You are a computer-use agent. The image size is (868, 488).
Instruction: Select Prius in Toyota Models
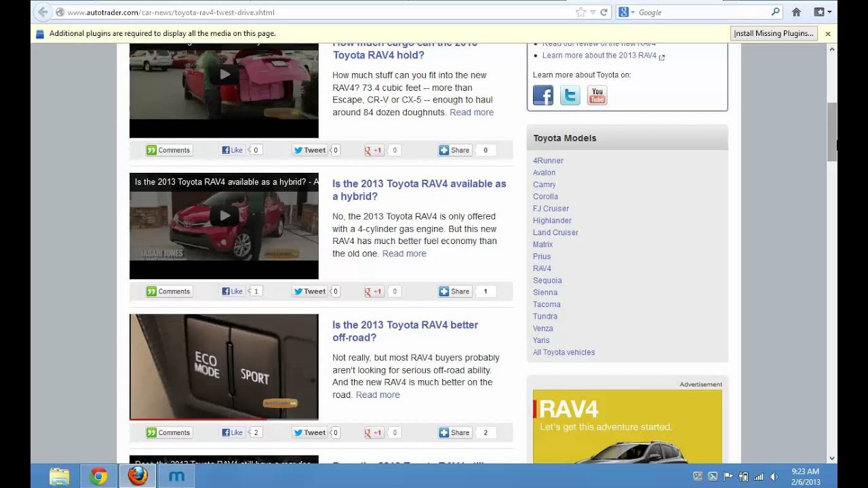pyautogui.click(x=542, y=256)
